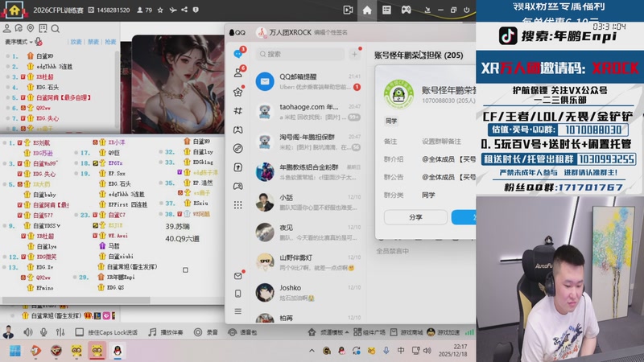644x362 pixels.
Task: Open the phone device icon in QQ sidebar
Action: [x=237, y=294]
